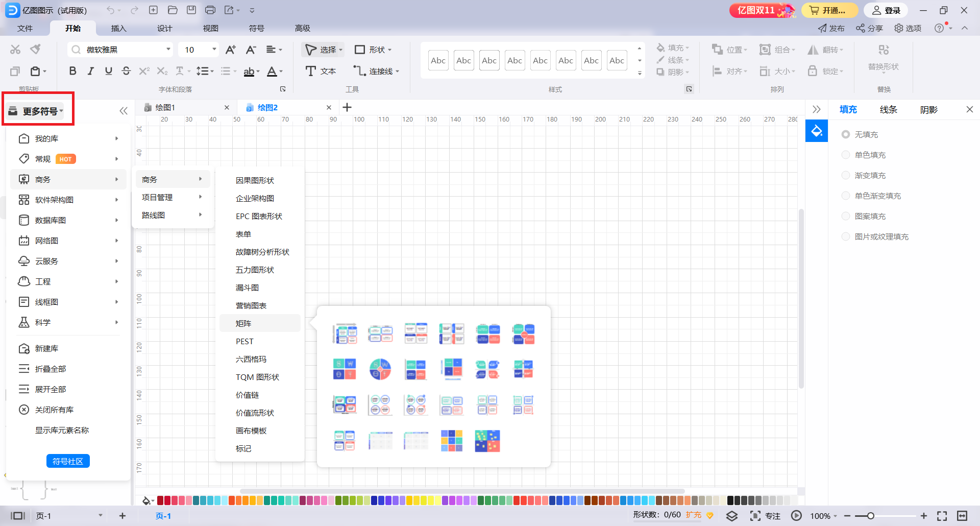Select 单色填充 radio option
The width and height of the screenshot is (980, 526).
tap(846, 155)
